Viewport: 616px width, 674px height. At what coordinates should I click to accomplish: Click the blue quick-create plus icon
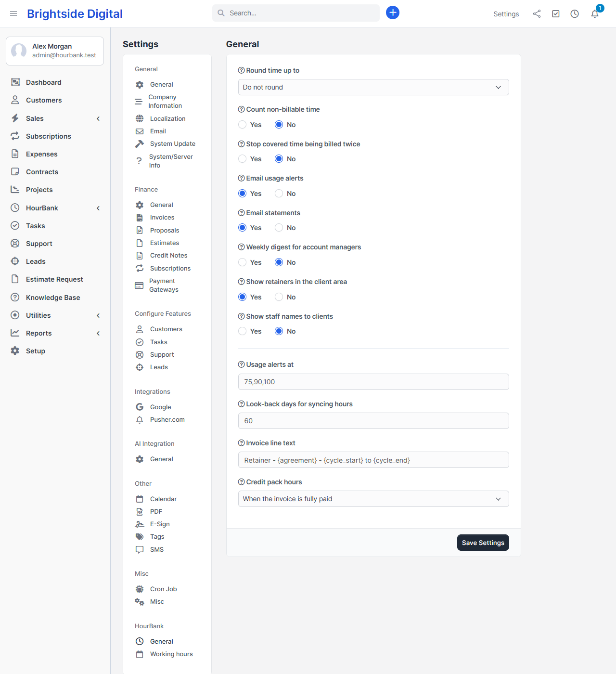tap(393, 13)
